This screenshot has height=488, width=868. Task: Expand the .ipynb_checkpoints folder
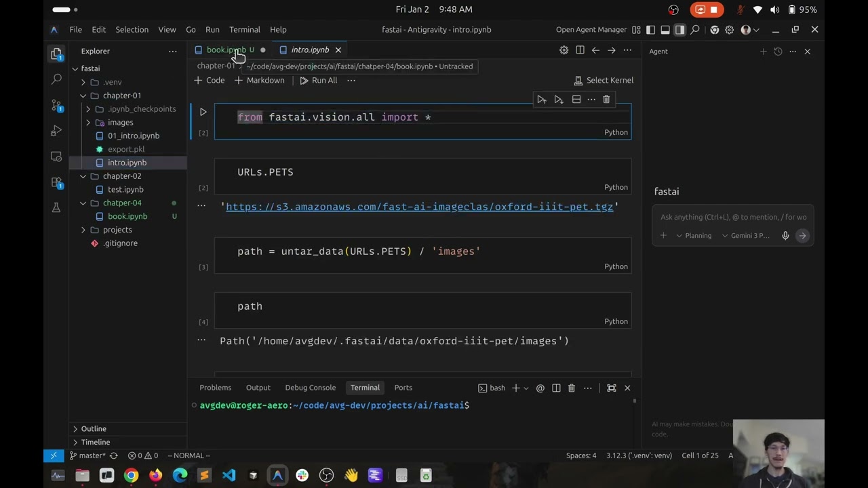89,109
